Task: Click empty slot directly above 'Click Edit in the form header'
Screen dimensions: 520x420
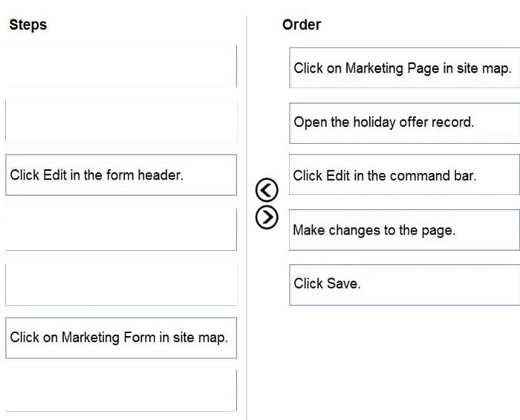Action: [x=121, y=121]
